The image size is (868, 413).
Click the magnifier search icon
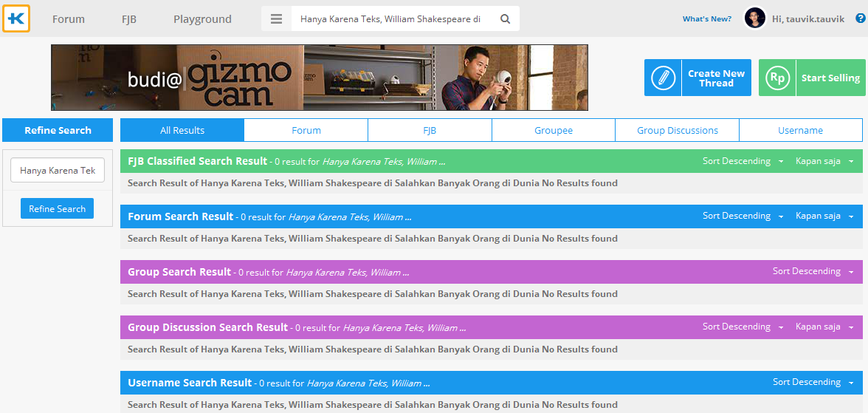point(506,19)
